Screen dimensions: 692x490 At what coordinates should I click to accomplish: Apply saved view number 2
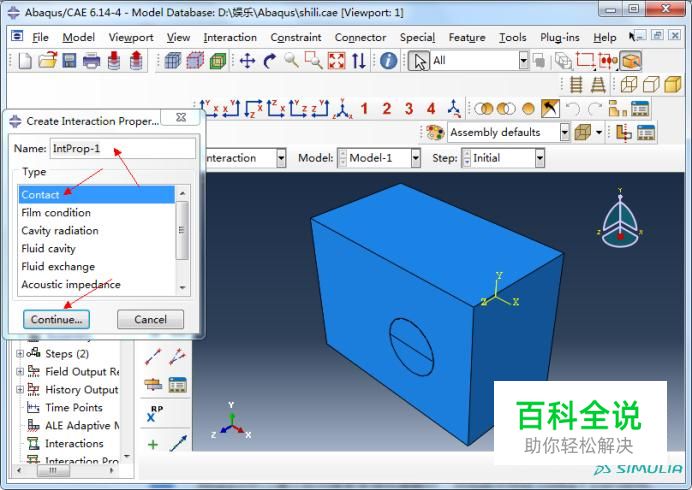[x=387, y=109]
